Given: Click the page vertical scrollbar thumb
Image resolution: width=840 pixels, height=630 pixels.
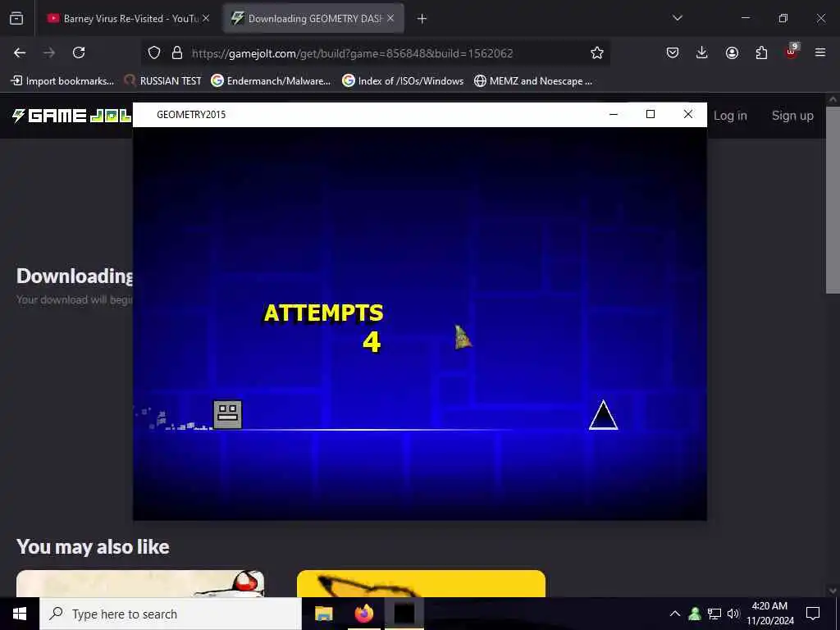Looking at the screenshot, I should tap(833, 199).
